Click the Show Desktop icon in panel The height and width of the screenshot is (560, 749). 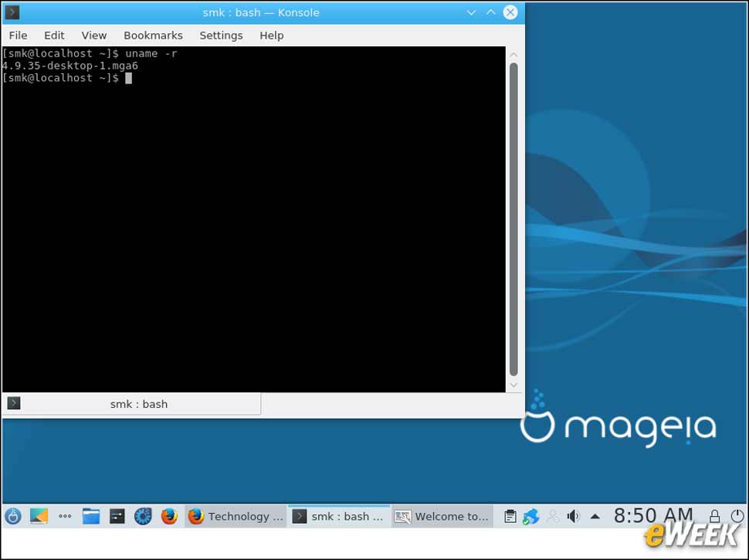pyautogui.click(x=39, y=516)
